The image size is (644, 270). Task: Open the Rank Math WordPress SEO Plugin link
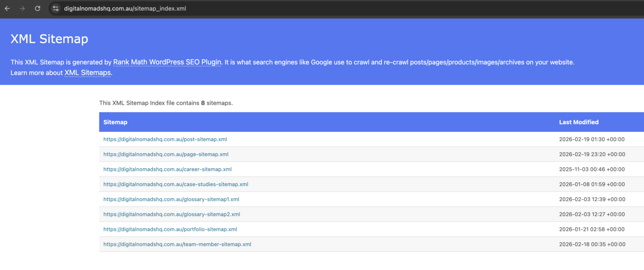tap(167, 62)
